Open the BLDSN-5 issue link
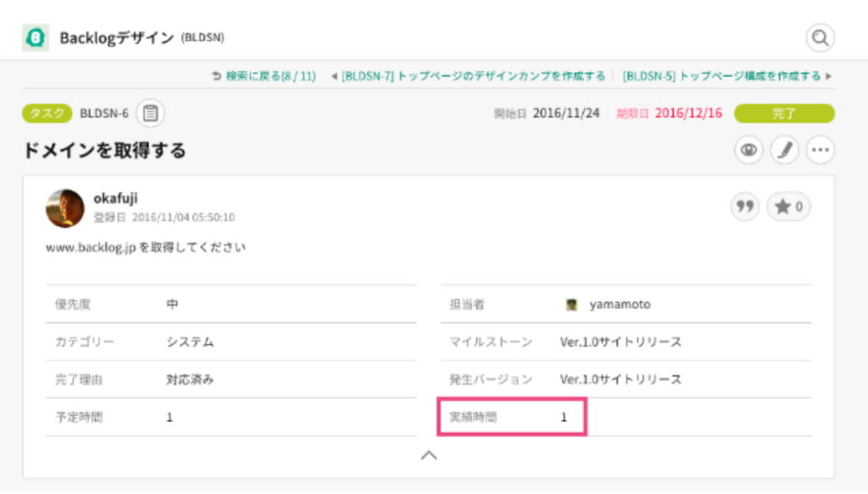 [x=722, y=76]
